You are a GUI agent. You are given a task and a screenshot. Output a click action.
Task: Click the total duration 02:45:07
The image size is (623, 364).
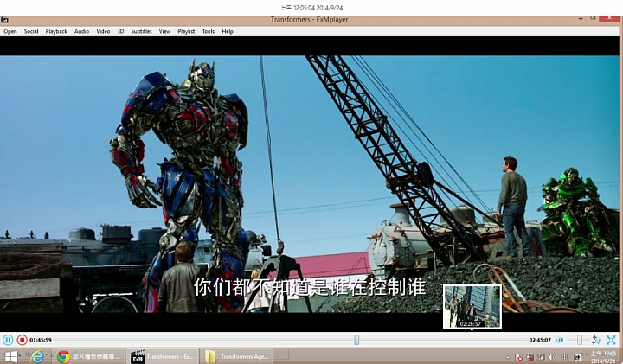pyautogui.click(x=540, y=340)
